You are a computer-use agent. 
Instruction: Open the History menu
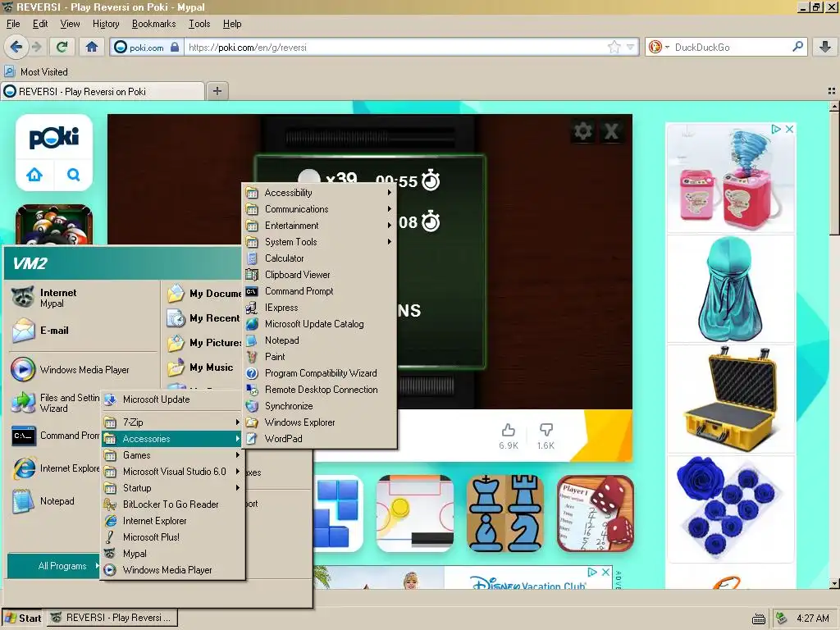[106, 24]
